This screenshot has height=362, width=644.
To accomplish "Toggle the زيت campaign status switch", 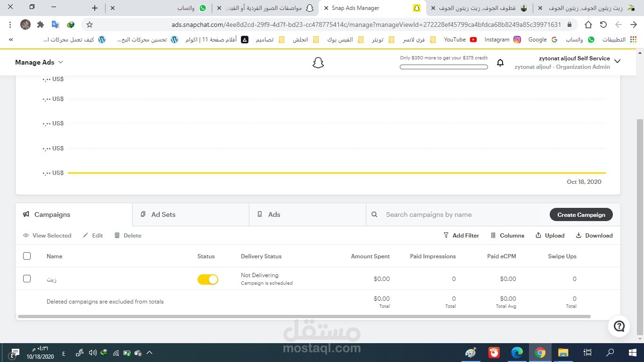I will point(208,280).
